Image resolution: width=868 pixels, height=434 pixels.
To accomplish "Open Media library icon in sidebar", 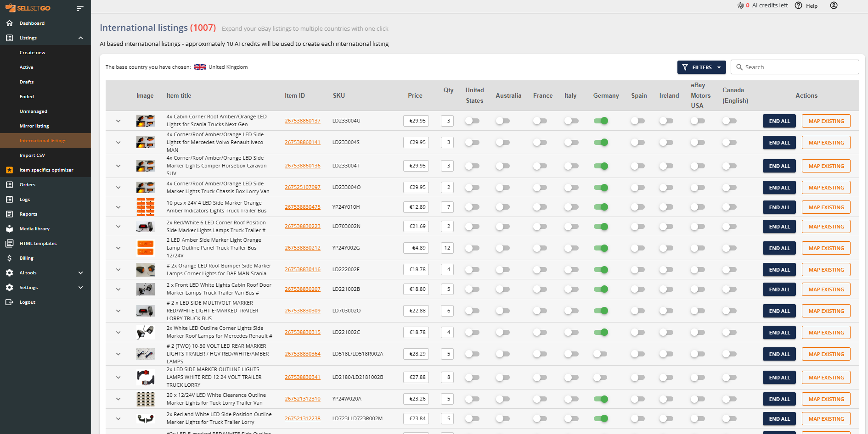I will coord(9,229).
